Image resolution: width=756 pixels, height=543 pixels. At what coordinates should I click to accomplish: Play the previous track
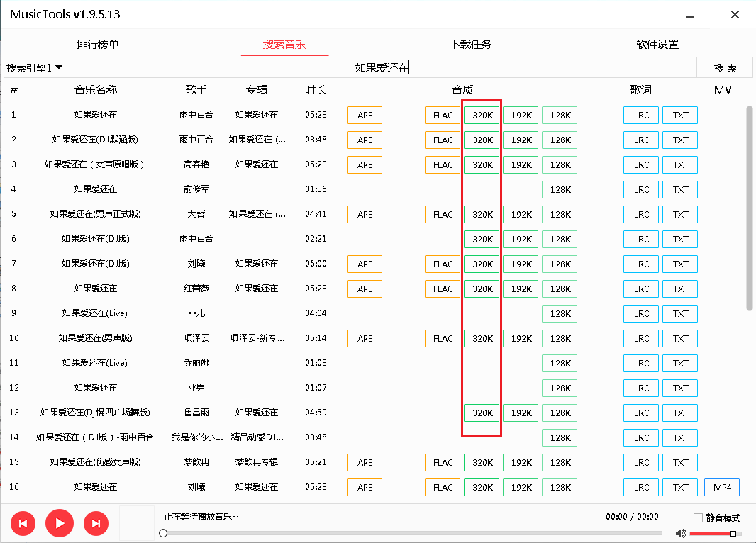(x=23, y=523)
